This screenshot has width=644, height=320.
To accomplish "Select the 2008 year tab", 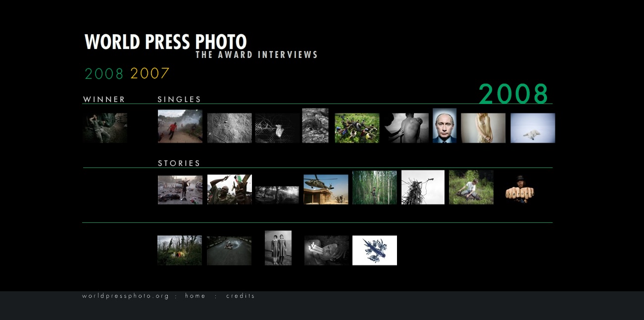I will (104, 74).
